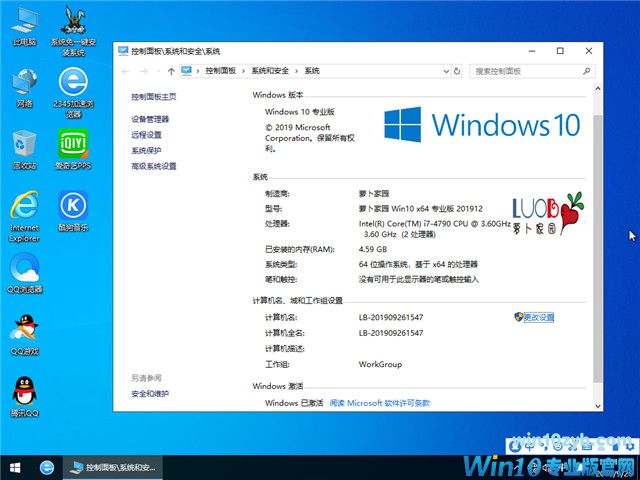Read the Microsoft software license terms link
Screen dimensions: 640x480
tap(380, 403)
